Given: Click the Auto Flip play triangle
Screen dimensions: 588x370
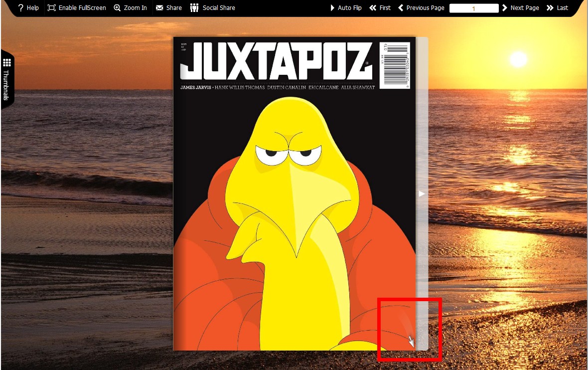Looking at the screenshot, I should pyautogui.click(x=332, y=8).
